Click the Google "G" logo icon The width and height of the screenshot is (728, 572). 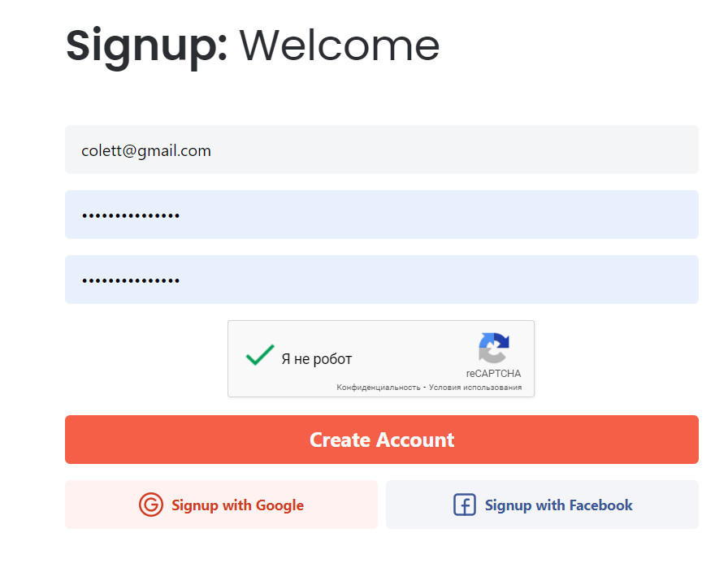point(150,505)
